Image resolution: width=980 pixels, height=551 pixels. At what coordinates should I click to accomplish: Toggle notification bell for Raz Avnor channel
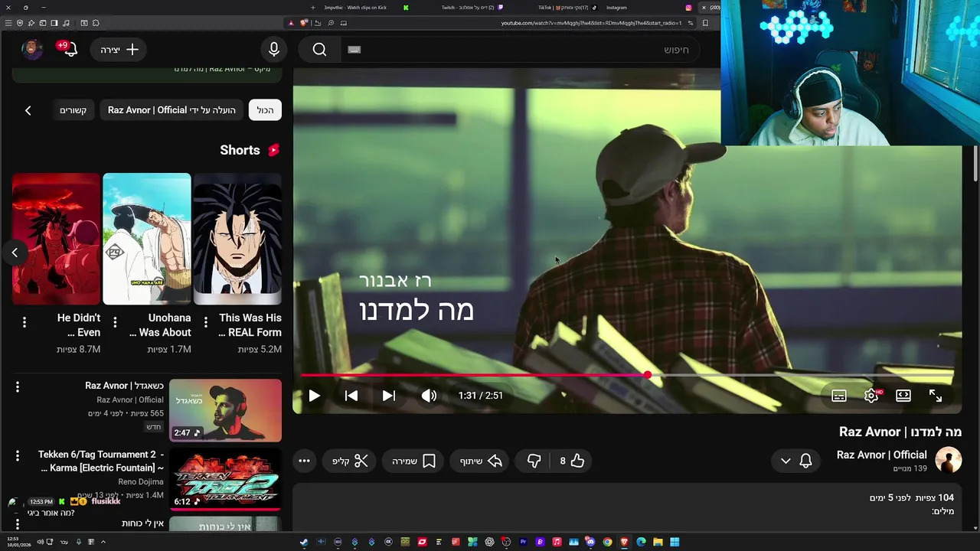coord(805,461)
